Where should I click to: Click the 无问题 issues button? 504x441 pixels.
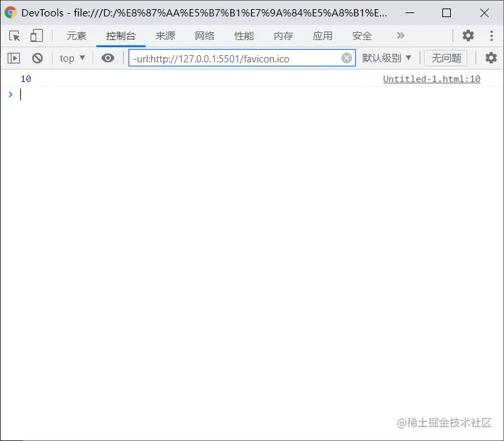coord(446,58)
